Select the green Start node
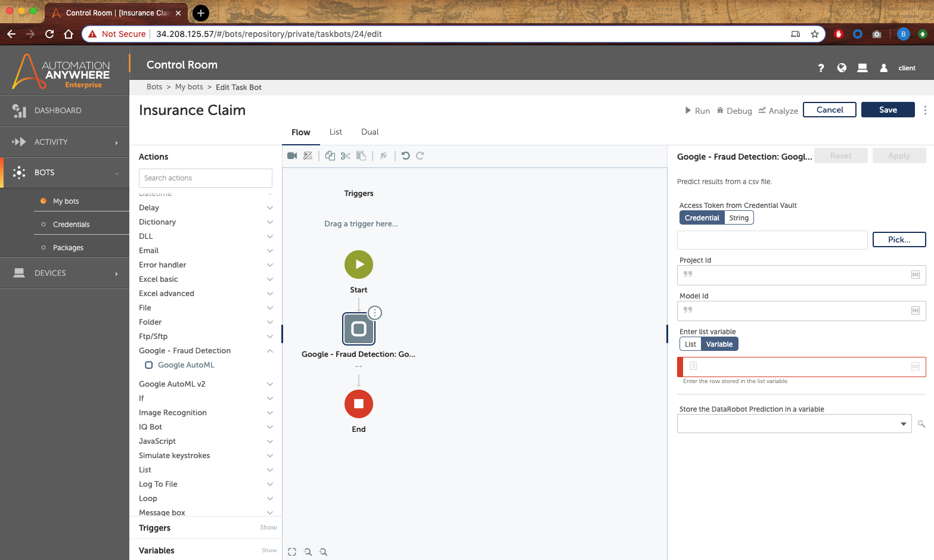The width and height of the screenshot is (934, 560). (359, 265)
